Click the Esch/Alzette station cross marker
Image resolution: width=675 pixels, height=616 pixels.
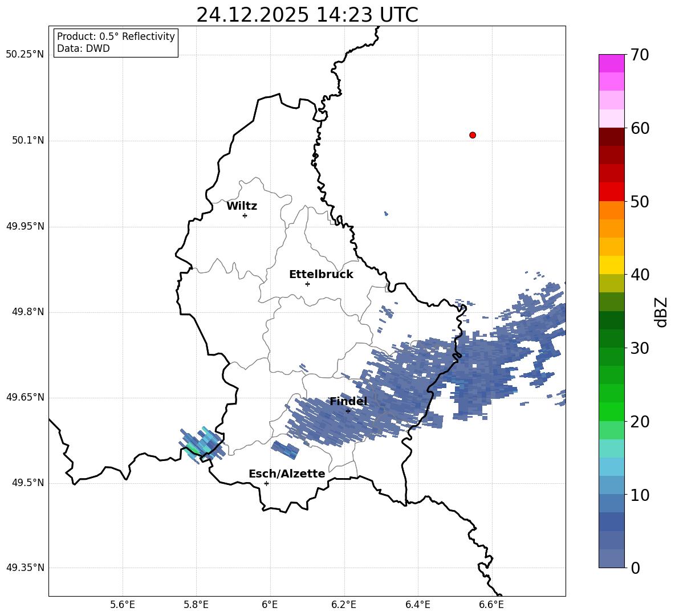pos(266,483)
